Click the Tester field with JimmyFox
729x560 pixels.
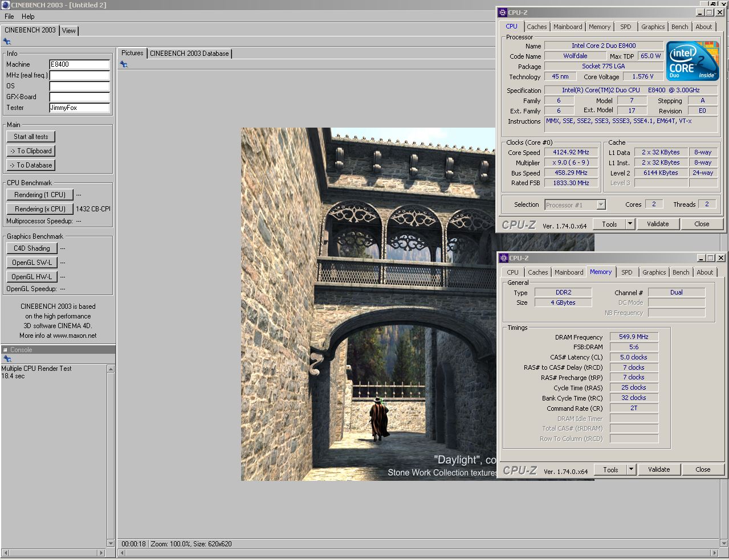click(x=79, y=108)
